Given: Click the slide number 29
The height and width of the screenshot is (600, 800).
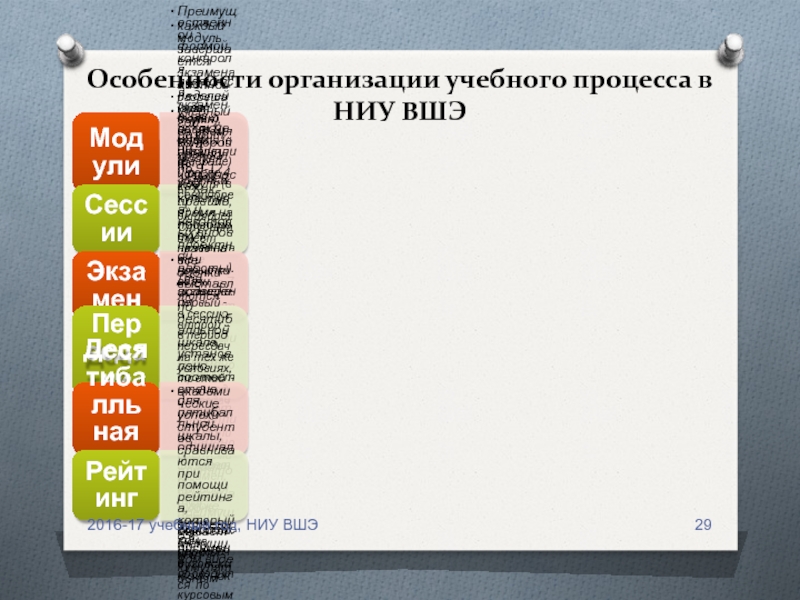Looking at the screenshot, I should click(x=703, y=524).
